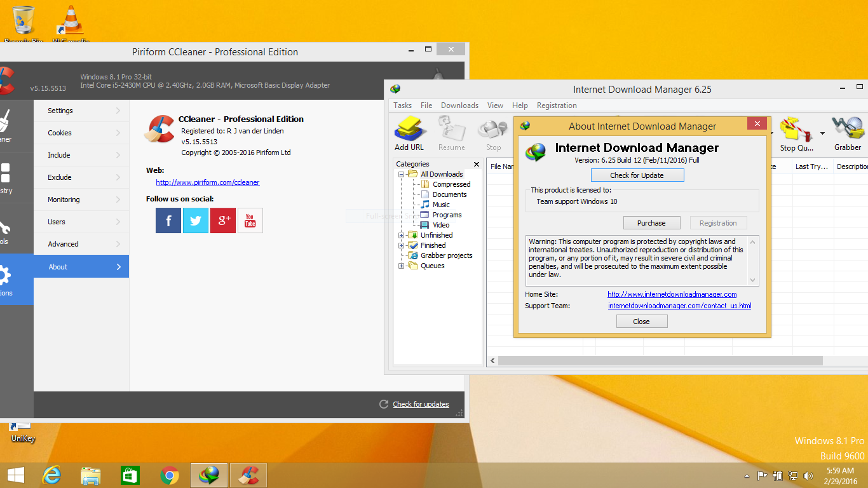Open Cookies section in CCleaner options
Screen dimensions: 868x488
[x=81, y=133]
